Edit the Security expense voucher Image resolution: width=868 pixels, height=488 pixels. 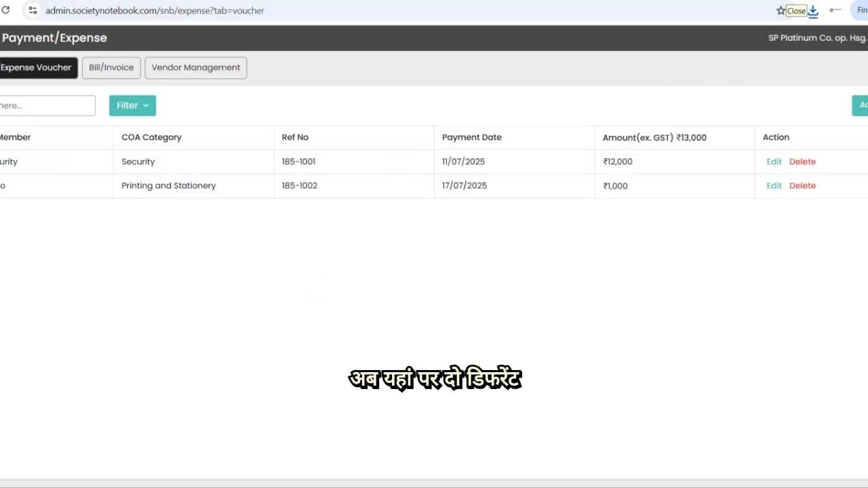(x=774, y=161)
